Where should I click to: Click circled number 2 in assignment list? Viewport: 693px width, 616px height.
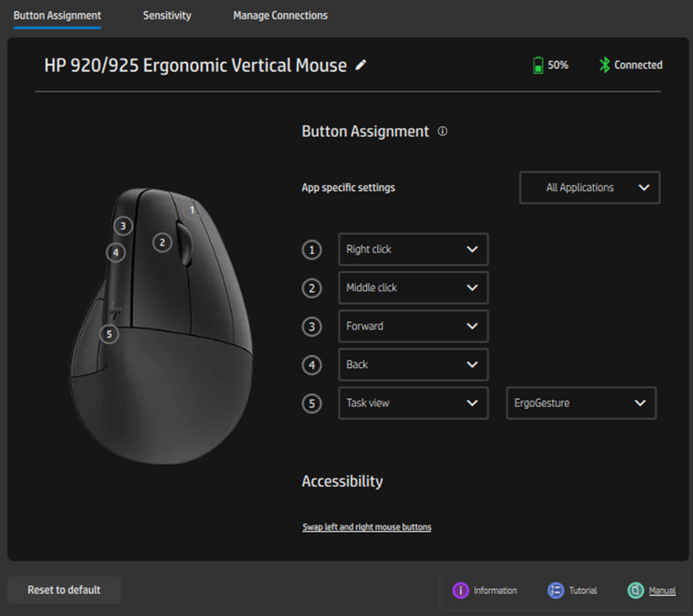(x=312, y=288)
